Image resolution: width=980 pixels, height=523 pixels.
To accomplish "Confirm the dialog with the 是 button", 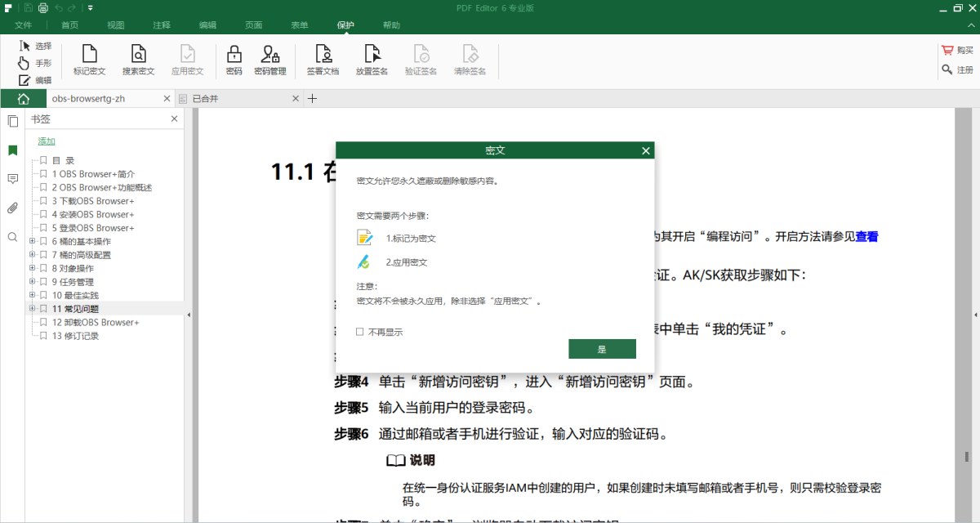I will click(x=602, y=349).
